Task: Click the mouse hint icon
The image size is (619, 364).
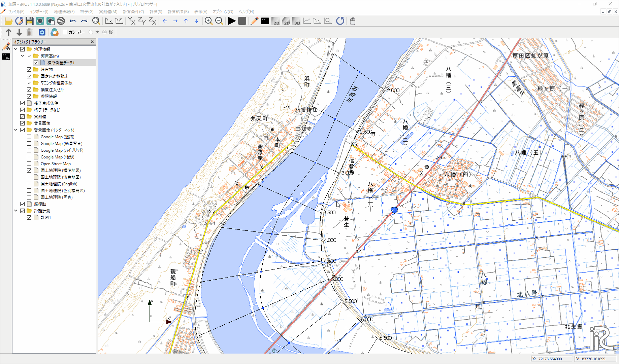Action: tap(353, 21)
